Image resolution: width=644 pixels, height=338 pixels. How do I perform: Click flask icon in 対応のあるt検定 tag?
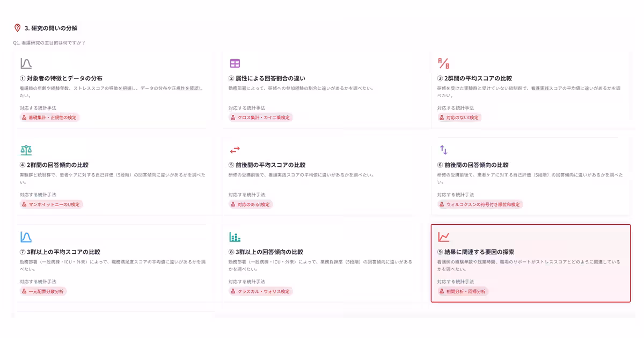[233, 204]
